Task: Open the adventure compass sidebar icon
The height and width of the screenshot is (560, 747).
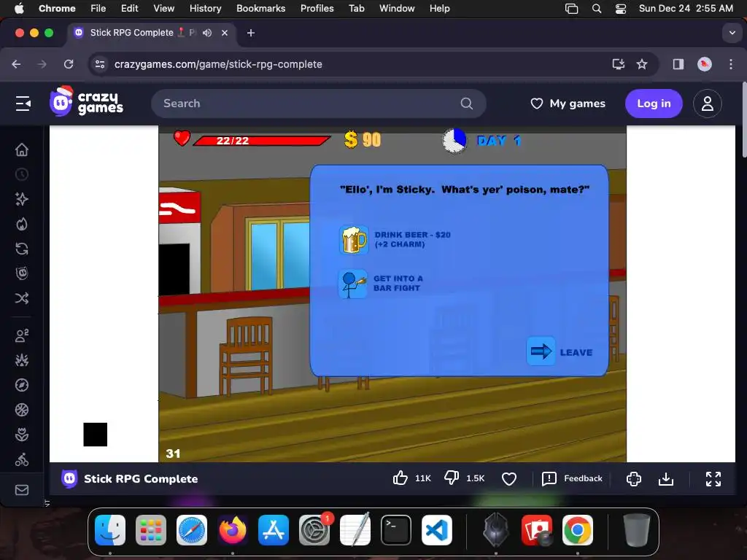Action: pyautogui.click(x=22, y=385)
